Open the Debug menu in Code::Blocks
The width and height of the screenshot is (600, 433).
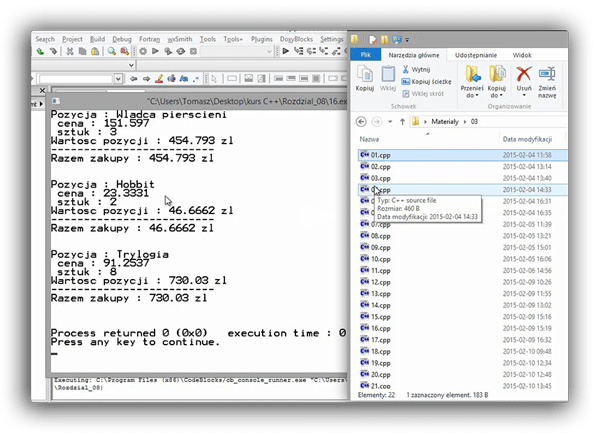coord(122,39)
